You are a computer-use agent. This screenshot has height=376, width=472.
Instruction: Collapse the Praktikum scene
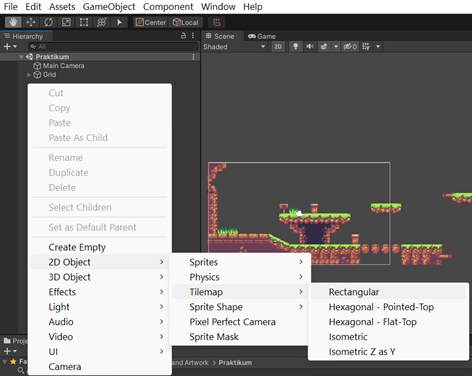[x=21, y=57]
